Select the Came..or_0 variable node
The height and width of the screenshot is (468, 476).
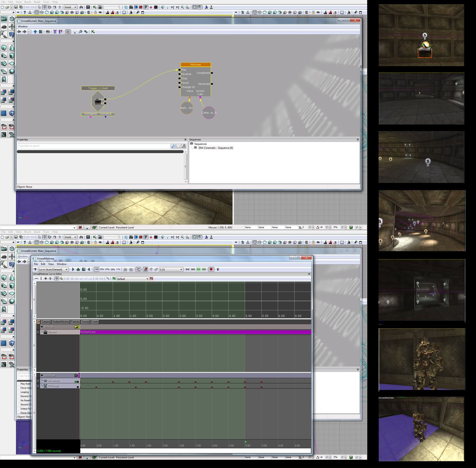(209, 113)
